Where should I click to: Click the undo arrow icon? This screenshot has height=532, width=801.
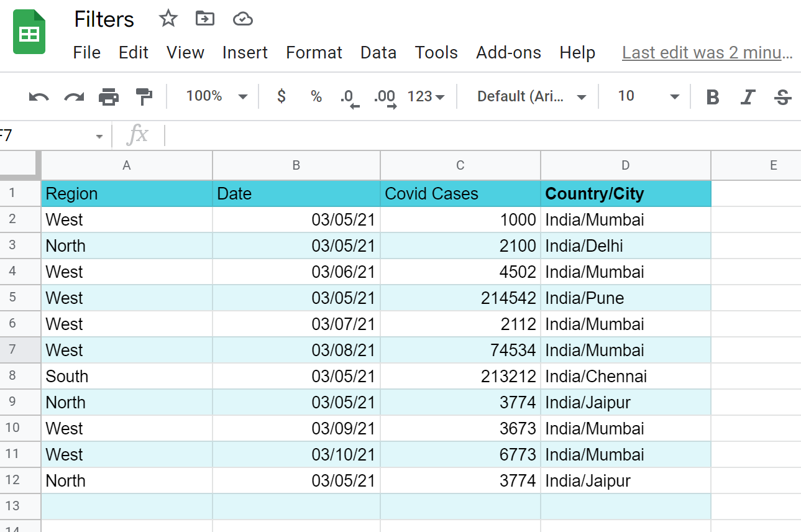coord(39,97)
